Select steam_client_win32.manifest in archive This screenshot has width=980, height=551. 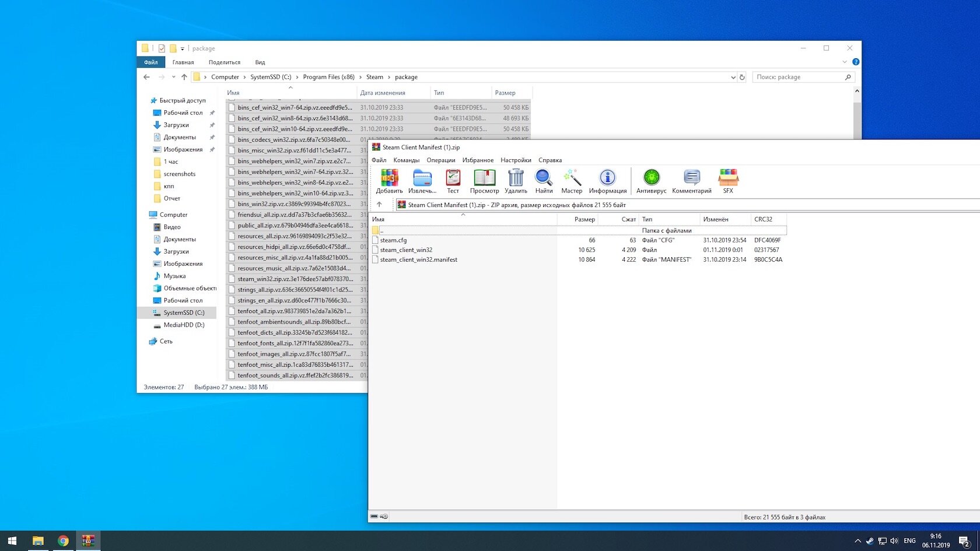(418, 260)
